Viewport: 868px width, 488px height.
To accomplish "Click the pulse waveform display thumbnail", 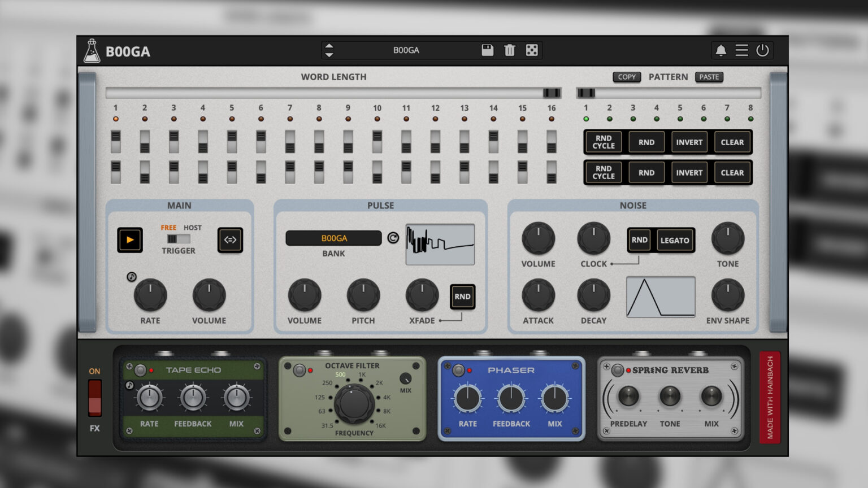I will 440,244.
